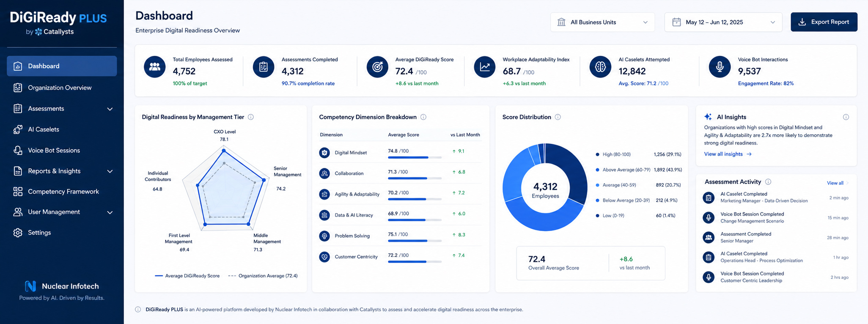
Task: Click the High (80-100) legend dot
Action: [597, 154]
